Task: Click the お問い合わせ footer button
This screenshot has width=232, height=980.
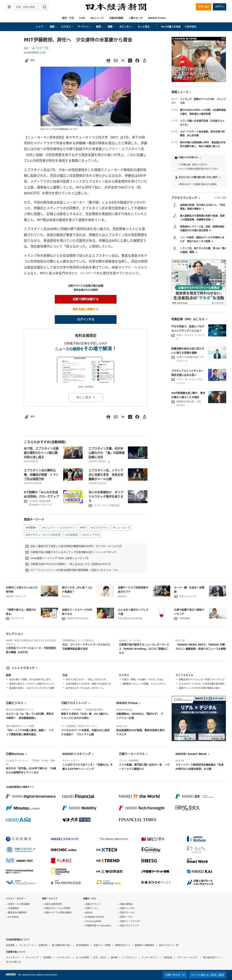Action: point(175,975)
